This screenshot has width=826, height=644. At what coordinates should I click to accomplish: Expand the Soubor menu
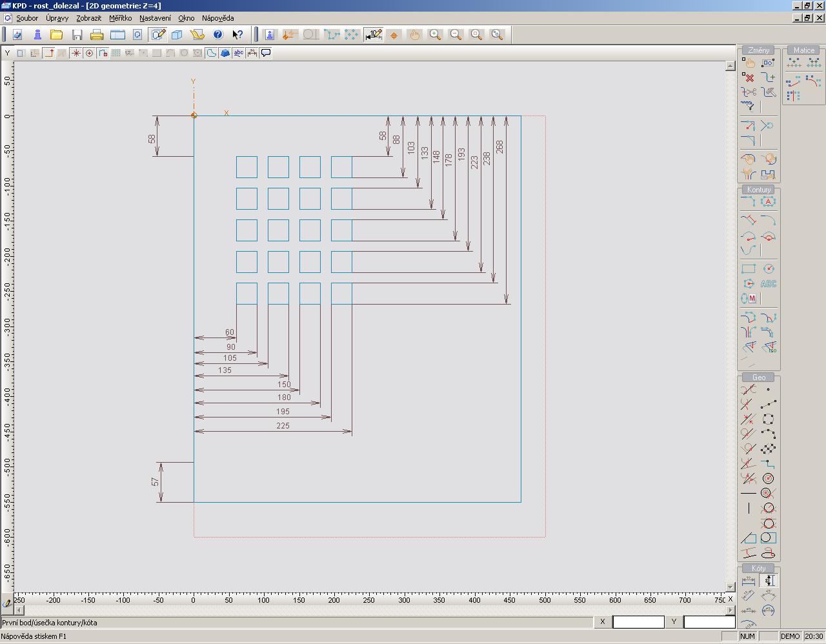(27, 18)
